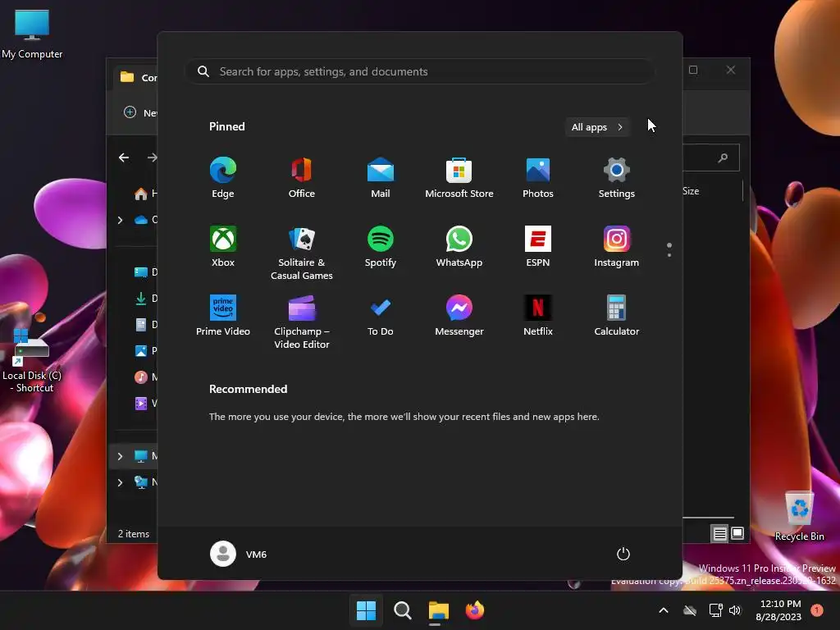
Task: Launch Office from pinned apps
Action: coord(302,178)
